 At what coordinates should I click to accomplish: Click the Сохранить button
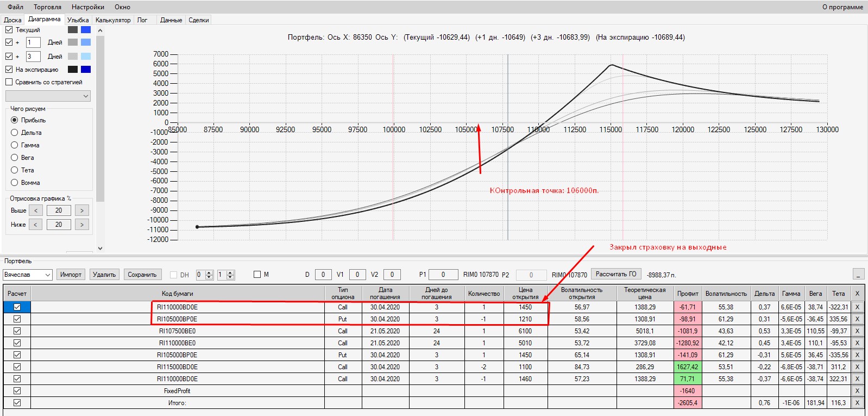142,275
